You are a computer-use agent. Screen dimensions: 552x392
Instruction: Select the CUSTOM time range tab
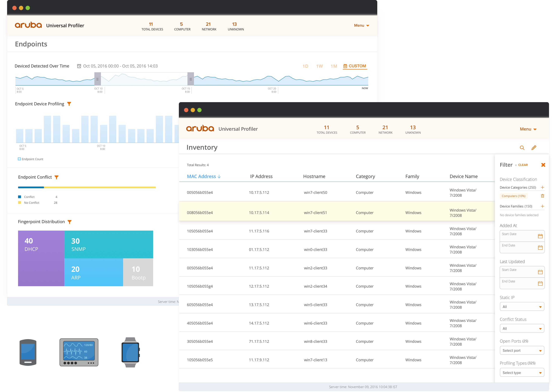355,66
